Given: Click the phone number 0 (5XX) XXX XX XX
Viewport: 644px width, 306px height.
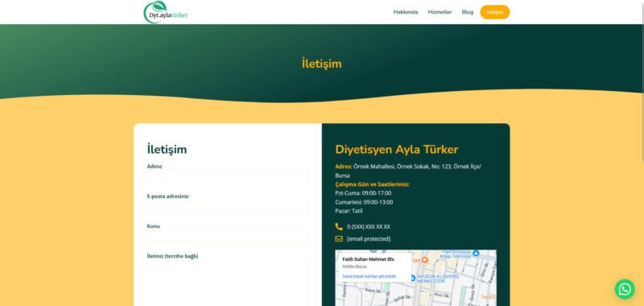Looking at the screenshot, I should (x=369, y=227).
